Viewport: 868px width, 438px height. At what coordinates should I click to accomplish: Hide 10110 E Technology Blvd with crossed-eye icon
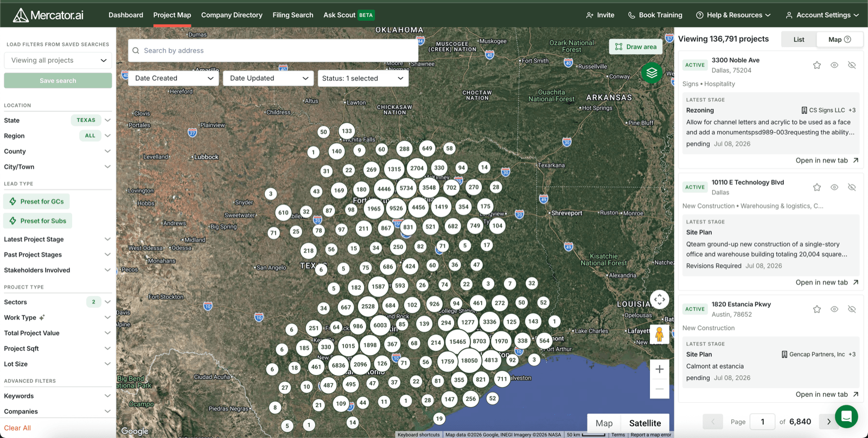tap(852, 187)
